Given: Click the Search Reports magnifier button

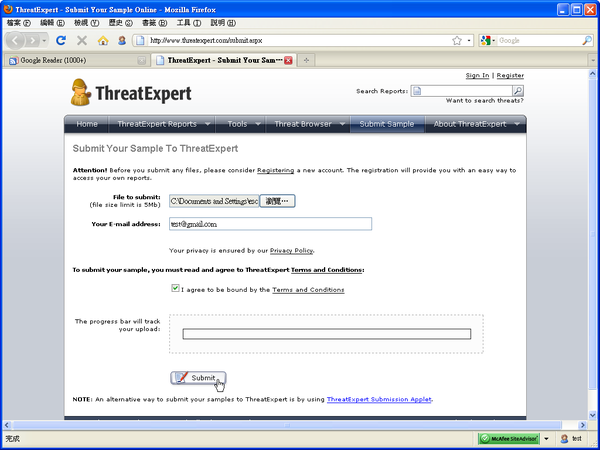Looking at the screenshot, I should 518,91.
